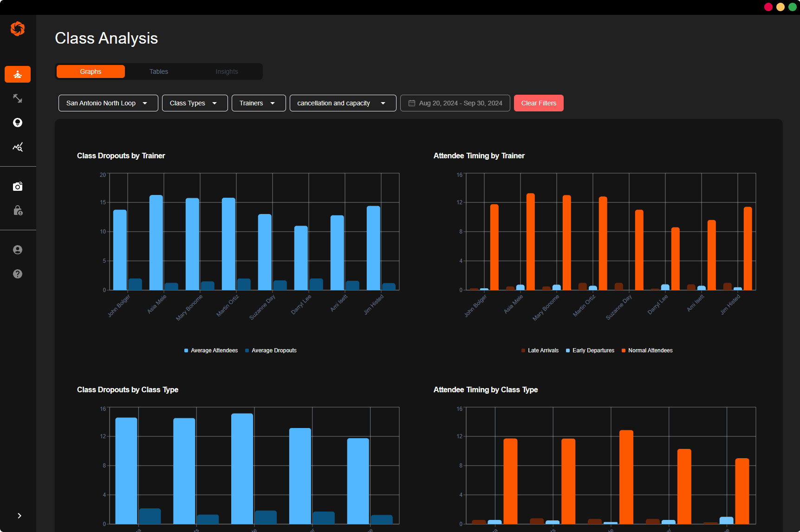The height and width of the screenshot is (532, 800).
Task: Toggle Late Arrivals legend series
Action: pyautogui.click(x=540, y=350)
